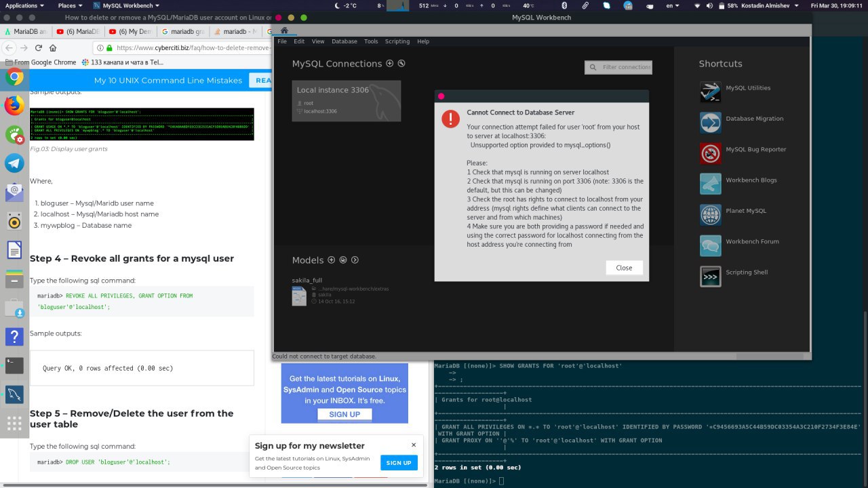
Task: Click Filter connections search field
Action: 618,67
